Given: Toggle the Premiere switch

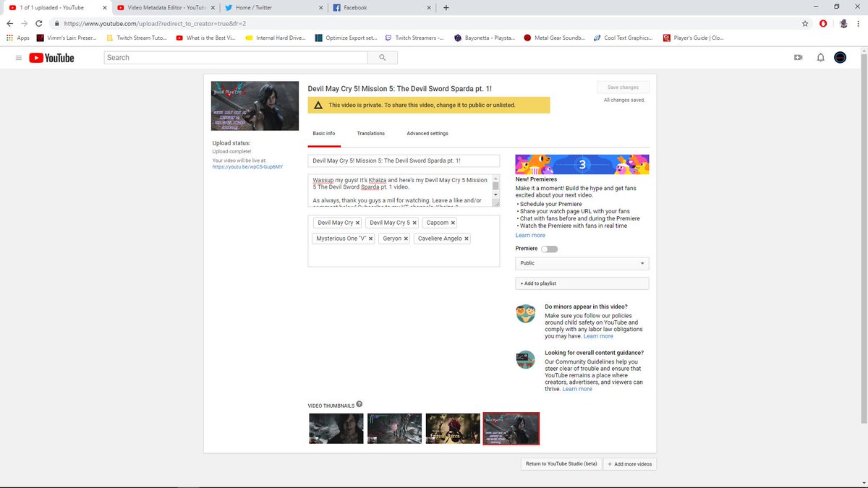Looking at the screenshot, I should pyautogui.click(x=549, y=249).
